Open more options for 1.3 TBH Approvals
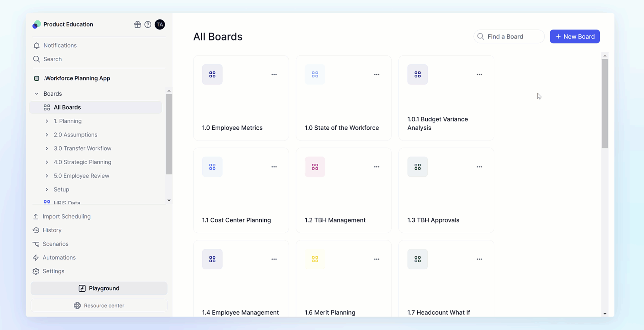Screen dimensions: 644x330 point(479,167)
